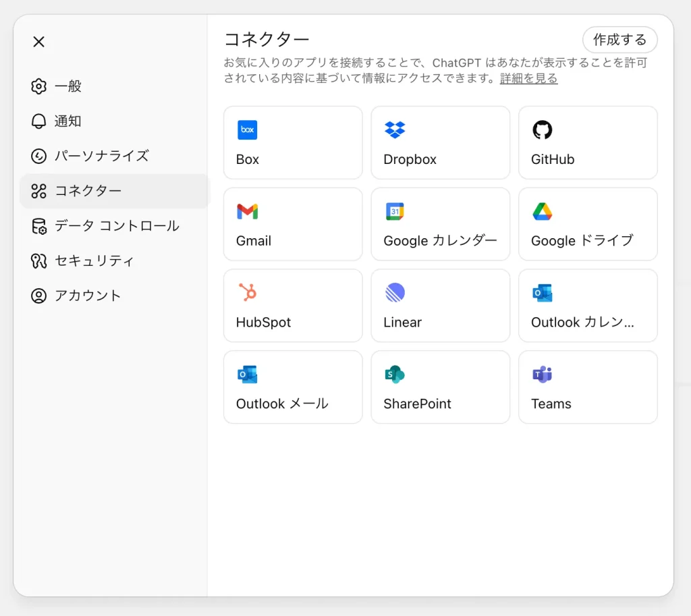Open the Teams connector card
This screenshot has height=616, width=691.
click(588, 387)
